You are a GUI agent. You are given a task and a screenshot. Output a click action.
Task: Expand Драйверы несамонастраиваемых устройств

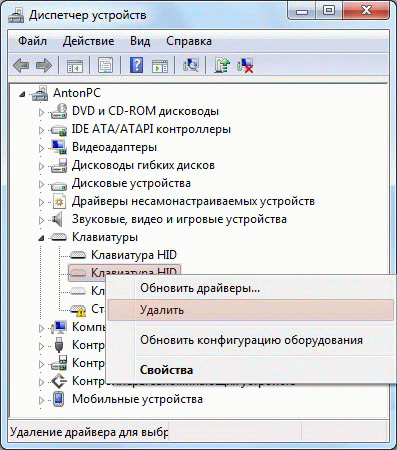click(41, 202)
